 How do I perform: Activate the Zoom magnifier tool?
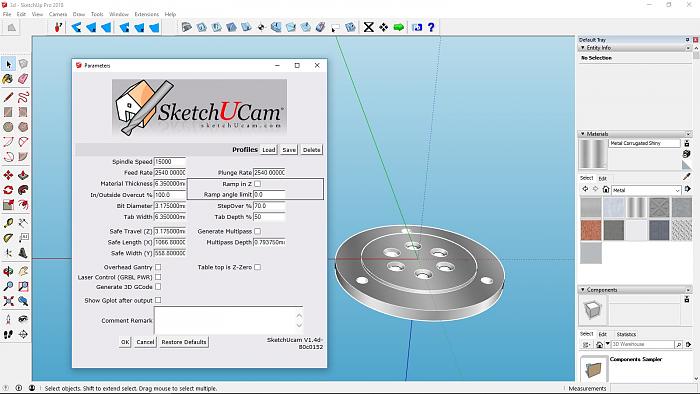(x=8, y=286)
